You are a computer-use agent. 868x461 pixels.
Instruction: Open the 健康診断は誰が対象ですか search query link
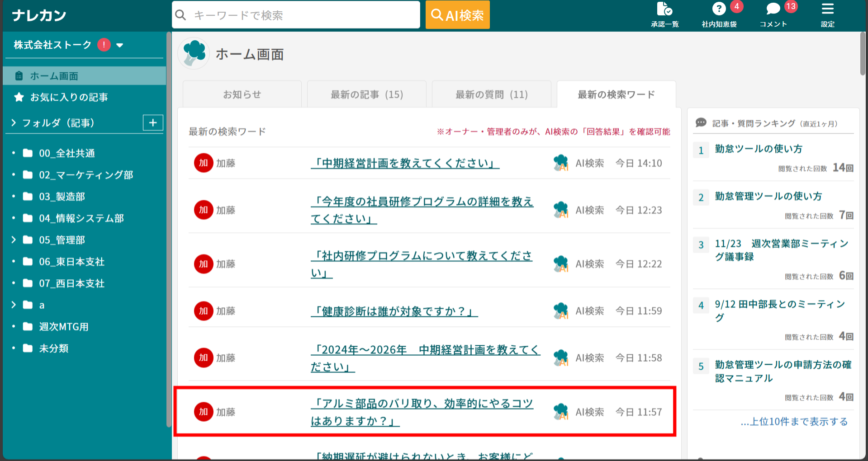coord(394,310)
